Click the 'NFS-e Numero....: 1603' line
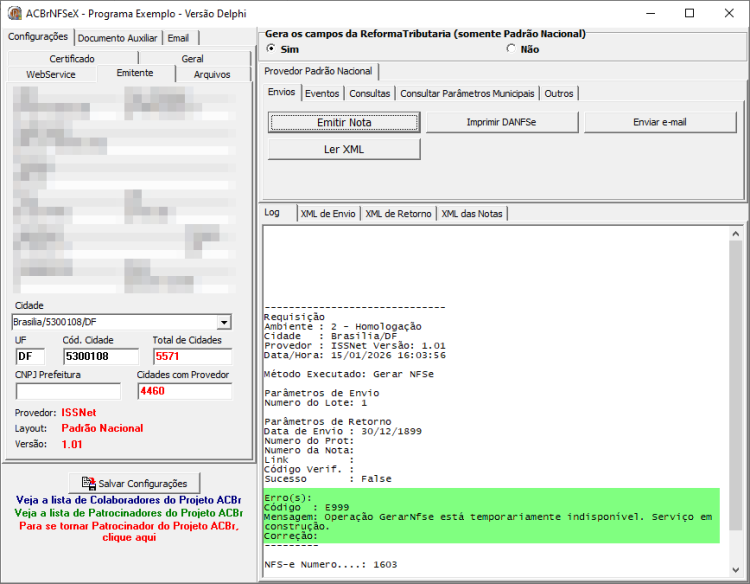This screenshot has height=584, width=750. [x=331, y=564]
